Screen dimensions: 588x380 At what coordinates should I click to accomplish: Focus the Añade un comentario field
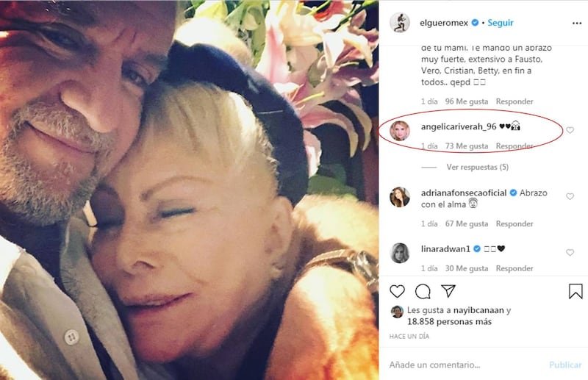(465, 365)
